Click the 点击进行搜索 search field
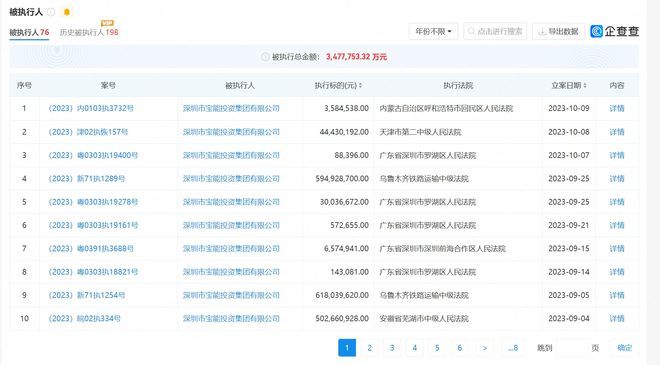Screen dimensions: 660x365 (x=495, y=31)
